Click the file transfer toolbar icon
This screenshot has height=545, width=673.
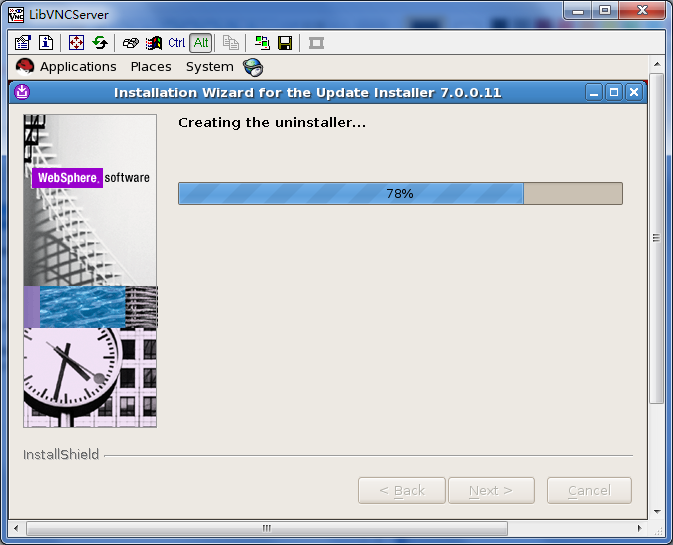pos(231,43)
